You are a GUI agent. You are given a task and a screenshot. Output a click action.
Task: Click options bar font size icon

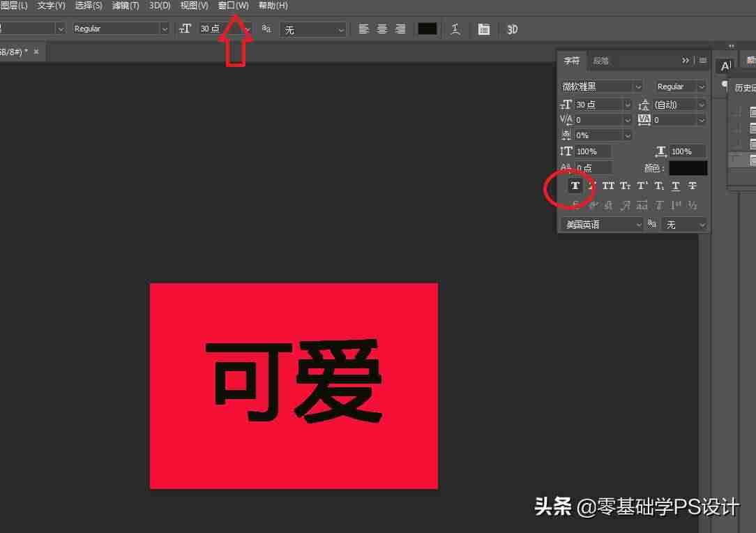click(x=185, y=29)
